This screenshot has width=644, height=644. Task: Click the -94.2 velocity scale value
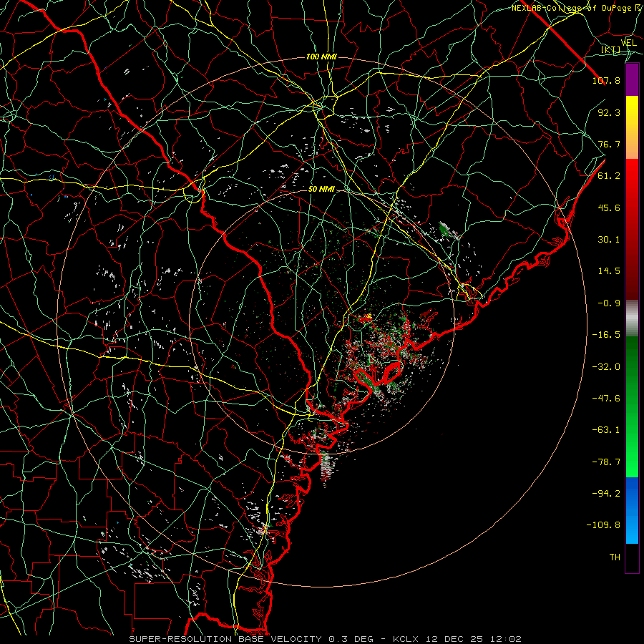[606, 494]
